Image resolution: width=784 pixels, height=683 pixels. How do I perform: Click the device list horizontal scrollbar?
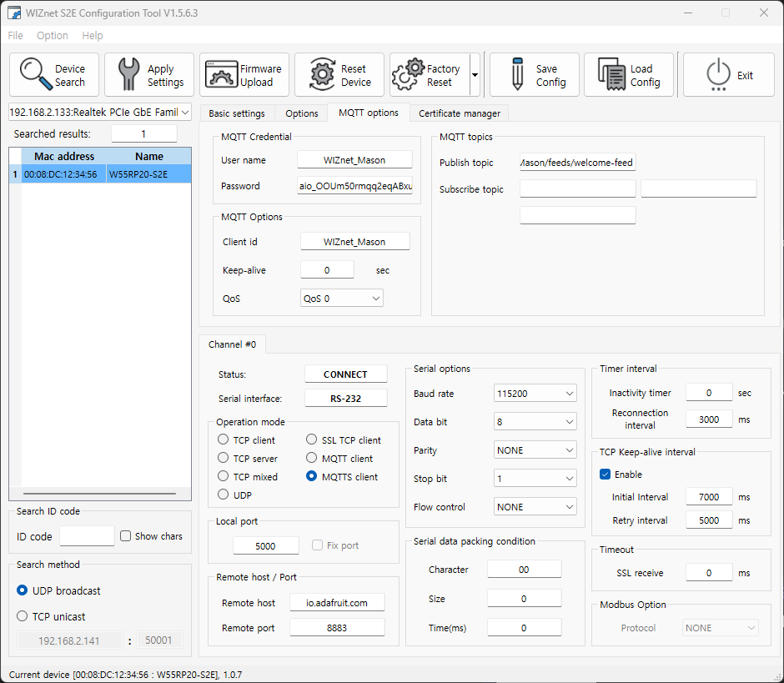(99, 494)
